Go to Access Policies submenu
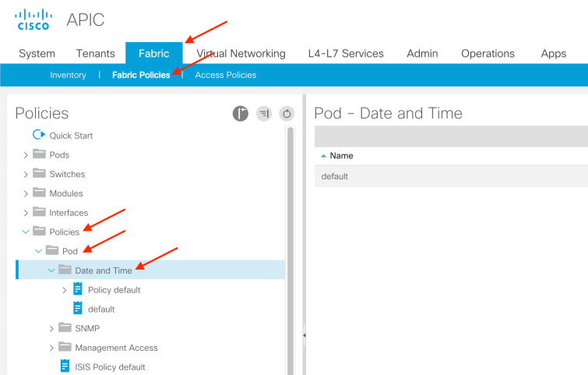 click(x=225, y=75)
